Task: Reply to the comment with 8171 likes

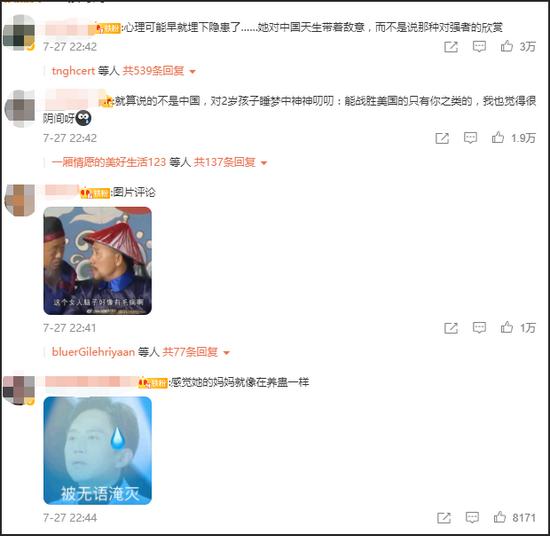Action: [472, 517]
